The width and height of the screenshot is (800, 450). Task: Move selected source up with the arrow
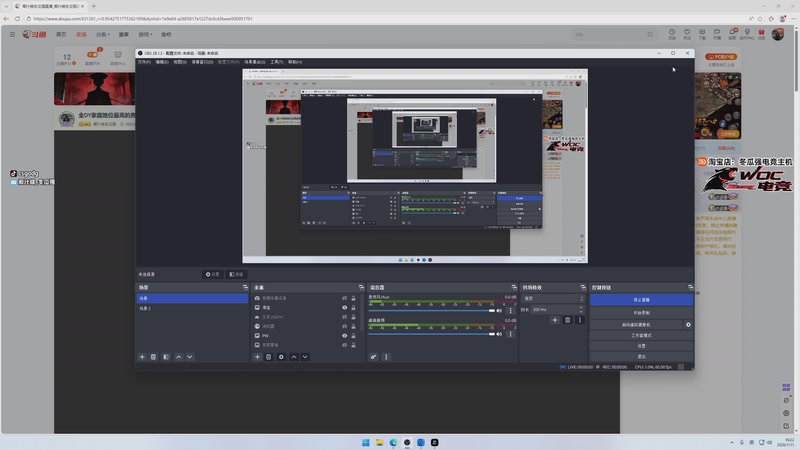[x=293, y=357]
